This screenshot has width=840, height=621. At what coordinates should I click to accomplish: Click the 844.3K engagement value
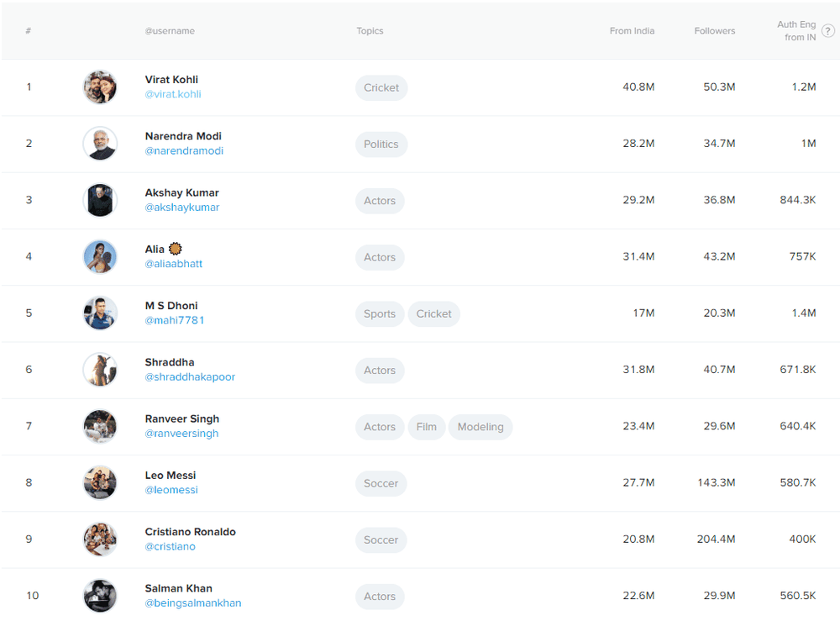tap(798, 200)
